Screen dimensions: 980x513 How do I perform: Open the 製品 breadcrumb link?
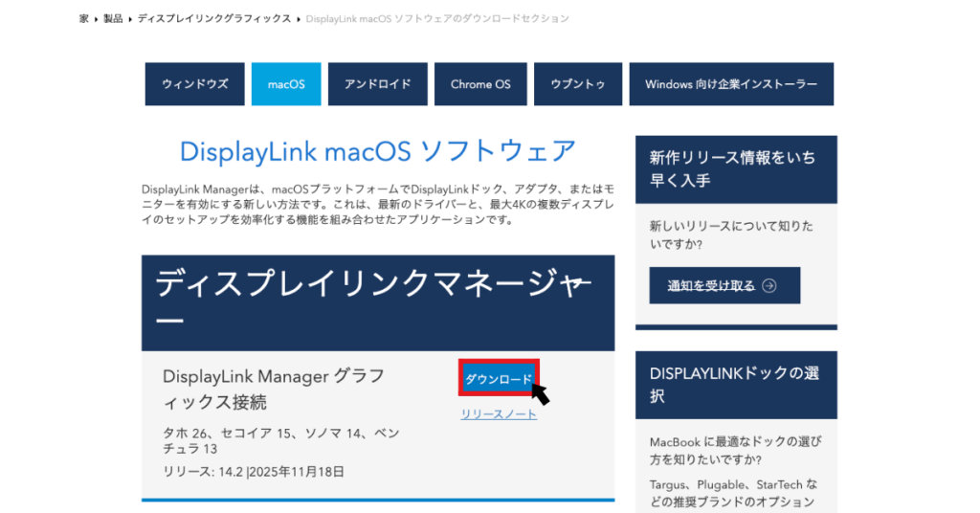(x=114, y=19)
